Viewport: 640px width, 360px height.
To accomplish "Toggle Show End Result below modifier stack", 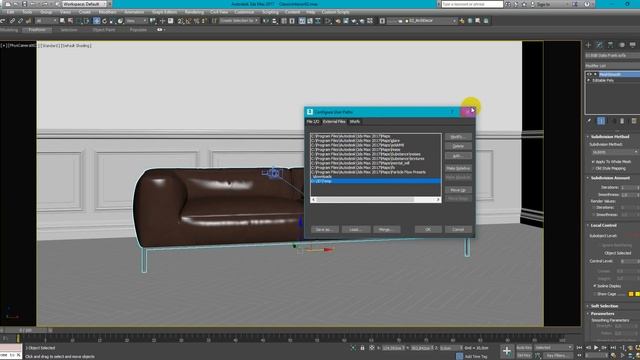I will tap(601, 121).
